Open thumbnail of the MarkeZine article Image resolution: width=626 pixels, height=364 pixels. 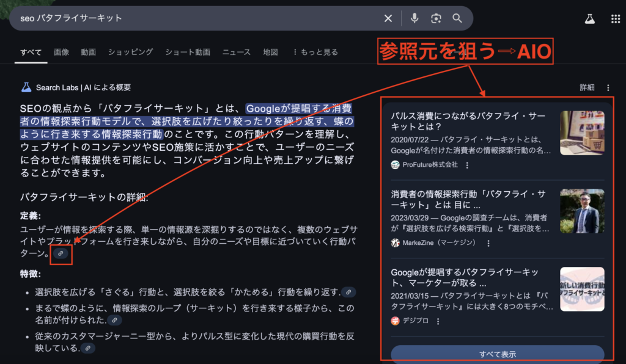(582, 211)
